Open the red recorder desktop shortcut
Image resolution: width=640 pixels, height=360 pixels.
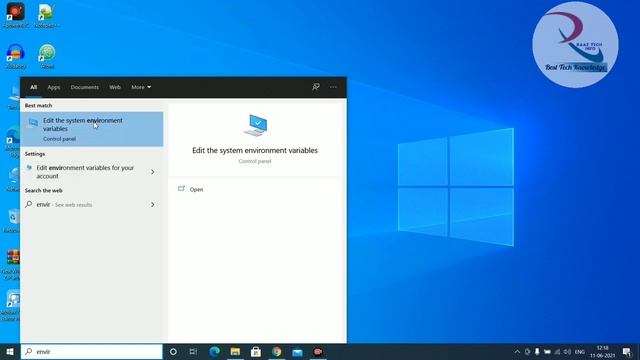(x=16, y=15)
